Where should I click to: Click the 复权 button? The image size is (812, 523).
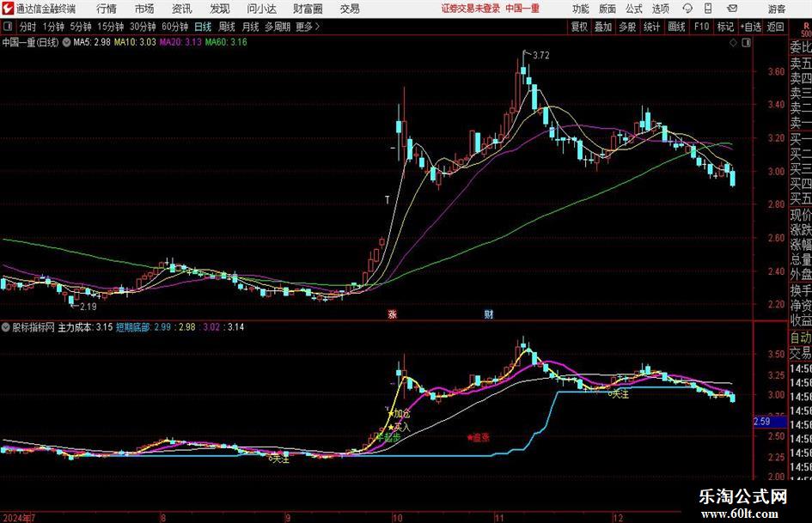coord(579,27)
